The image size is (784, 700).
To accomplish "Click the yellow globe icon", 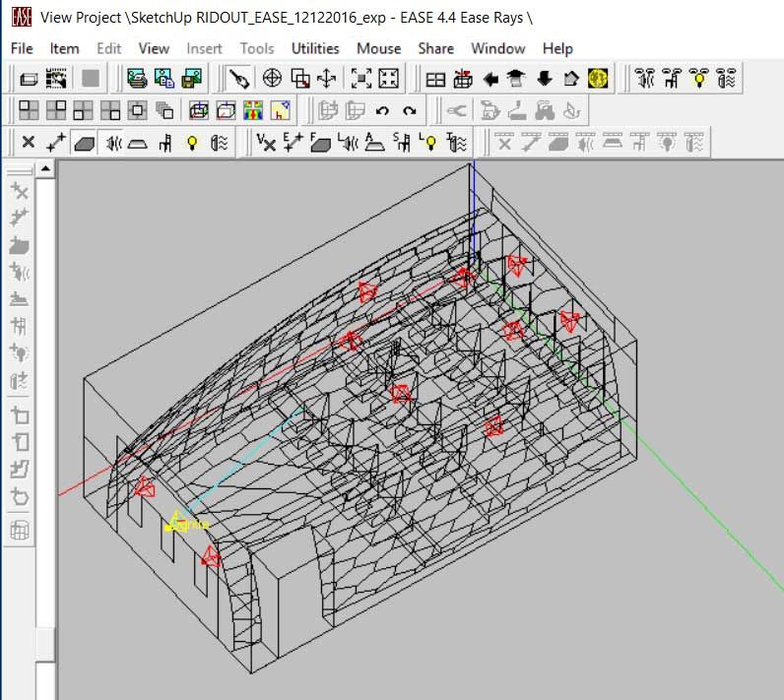I will pyautogui.click(x=598, y=79).
